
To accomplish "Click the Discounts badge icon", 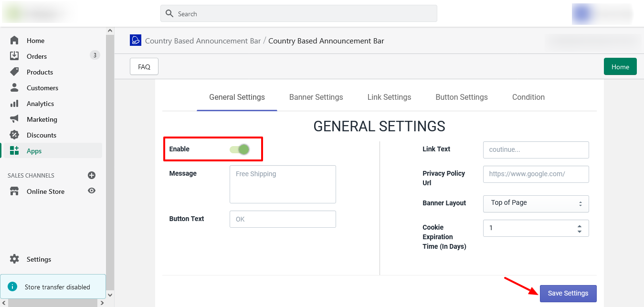I will coord(14,135).
